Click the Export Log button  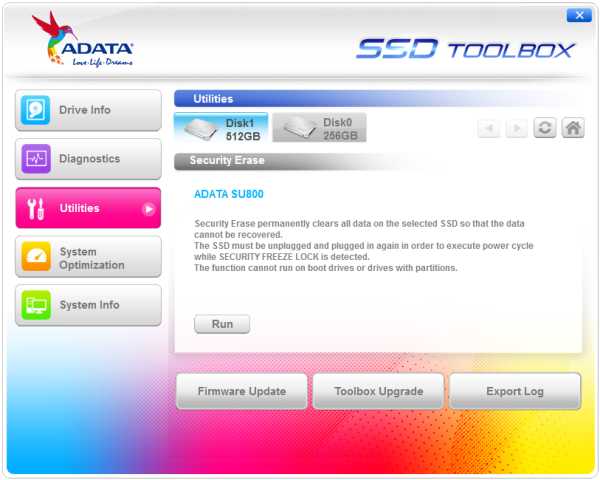pos(515,391)
